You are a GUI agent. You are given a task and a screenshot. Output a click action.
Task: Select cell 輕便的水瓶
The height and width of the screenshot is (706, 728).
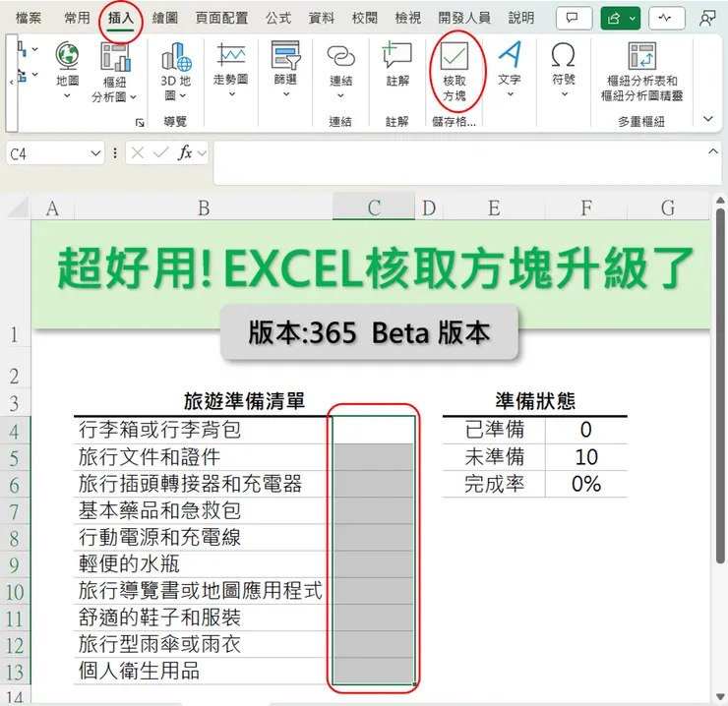click(204, 564)
